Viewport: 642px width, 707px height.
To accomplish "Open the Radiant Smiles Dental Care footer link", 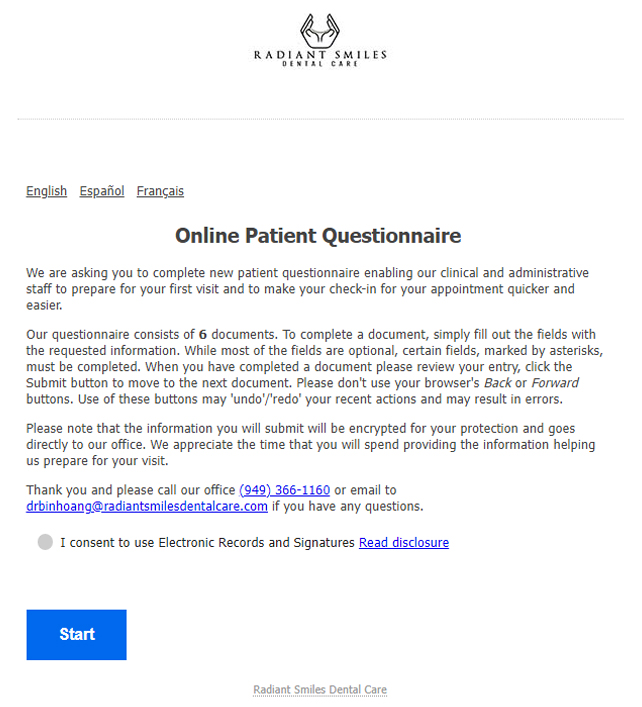I will coord(320,690).
